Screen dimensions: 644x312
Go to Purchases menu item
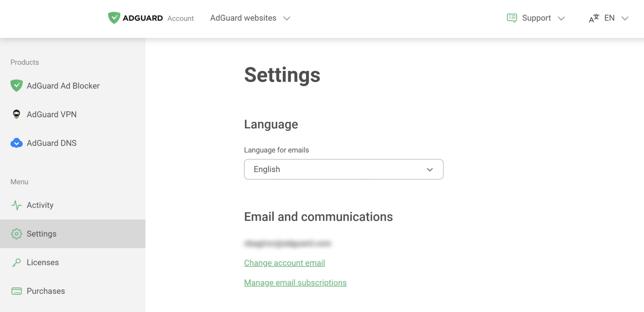(x=72, y=291)
